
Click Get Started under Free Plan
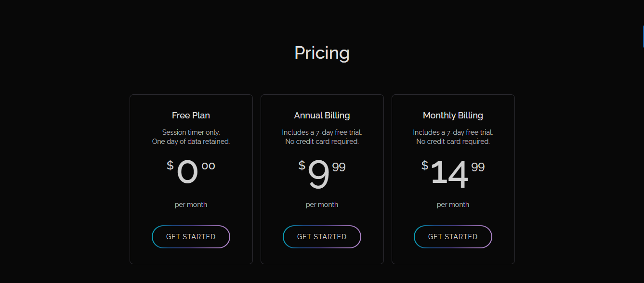point(191,237)
